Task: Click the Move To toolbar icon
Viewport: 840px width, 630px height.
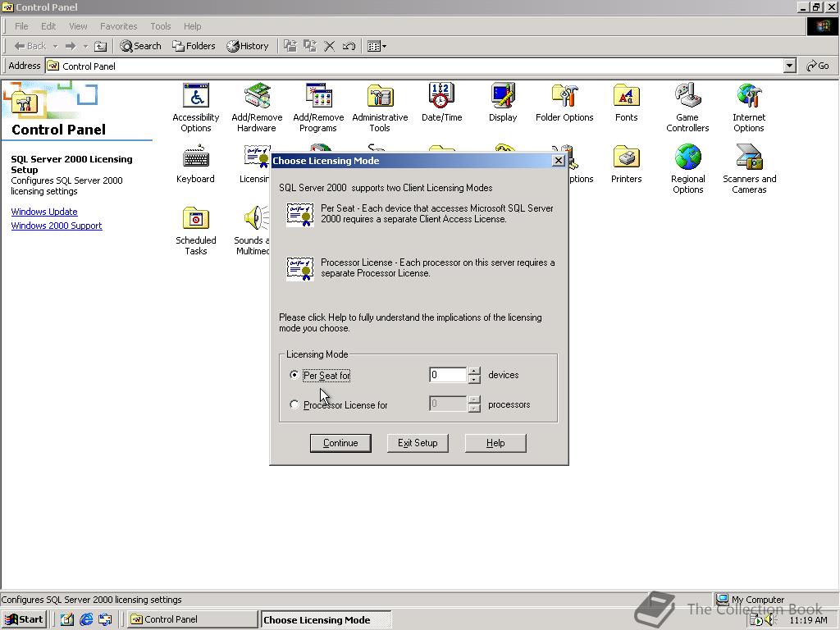Action: pyautogui.click(x=290, y=46)
